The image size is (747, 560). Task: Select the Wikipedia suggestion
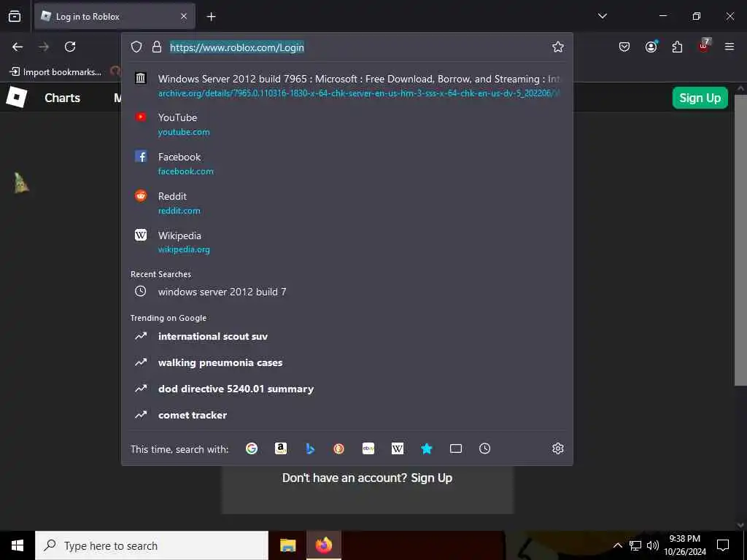point(347,242)
